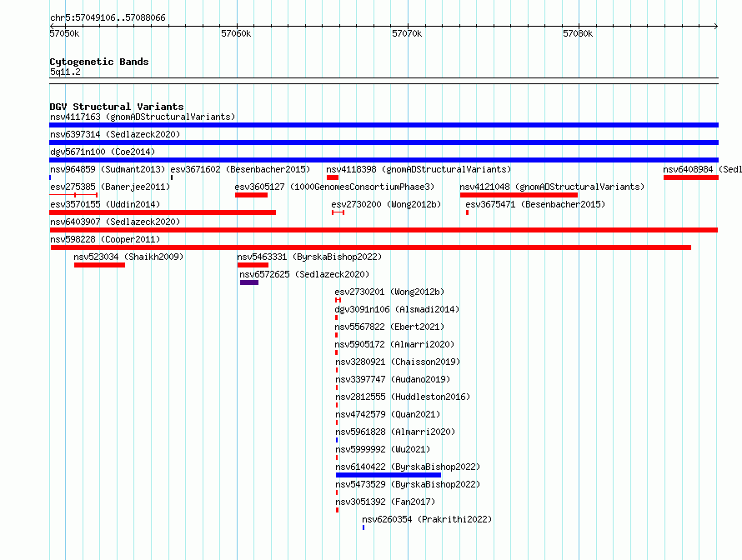Open the dgv5671n100 (Coe2014) label
The image size is (742, 560).
tap(103, 152)
